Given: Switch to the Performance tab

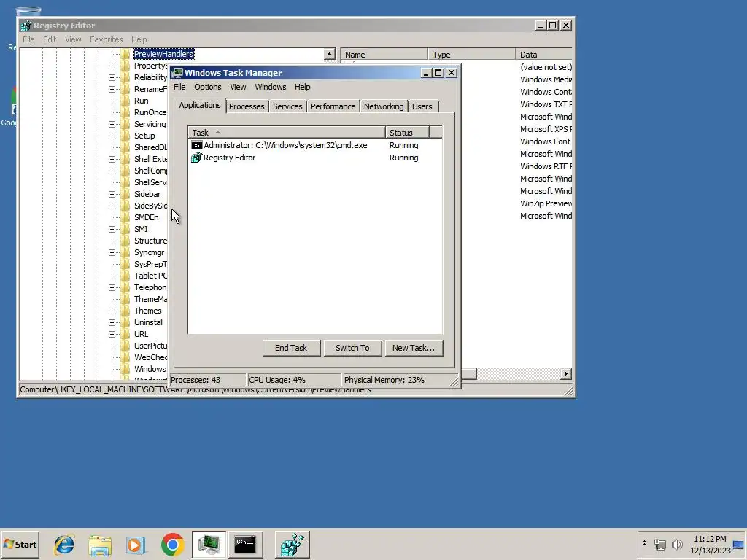Looking at the screenshot, I should pyautogui.click(x=333, y=106).
